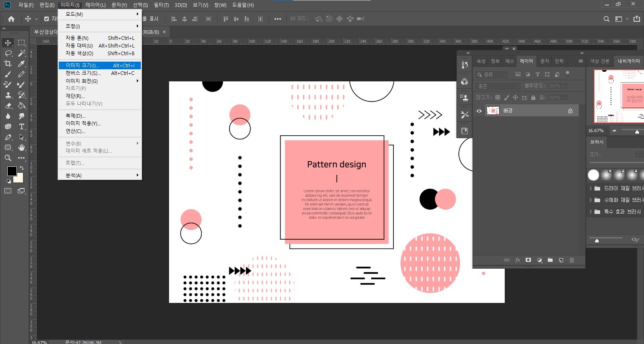Click the delete layer trash icon

point(572,260)
